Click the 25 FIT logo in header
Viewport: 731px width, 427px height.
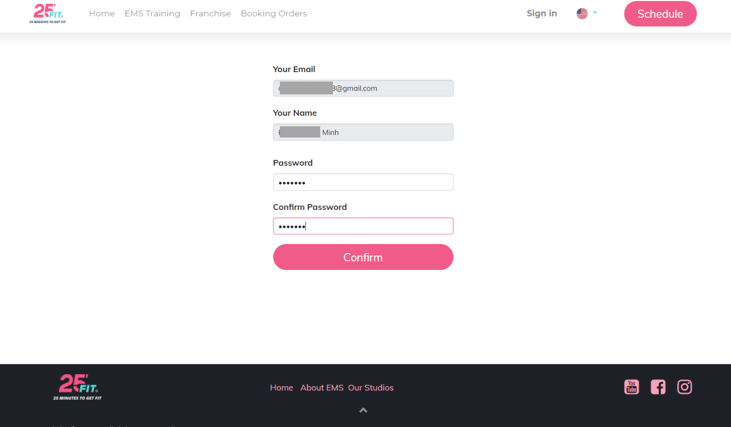click(x=48, y=14)
